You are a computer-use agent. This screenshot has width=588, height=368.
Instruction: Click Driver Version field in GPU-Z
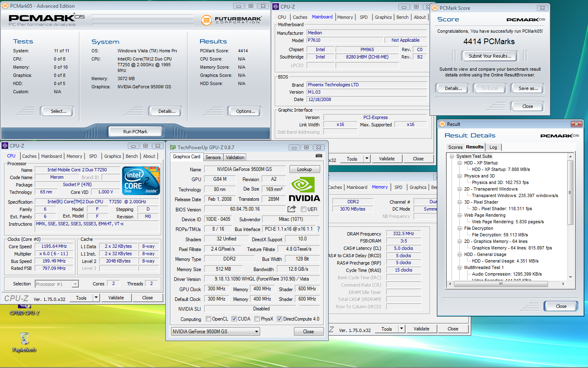(x=262, y=279)
